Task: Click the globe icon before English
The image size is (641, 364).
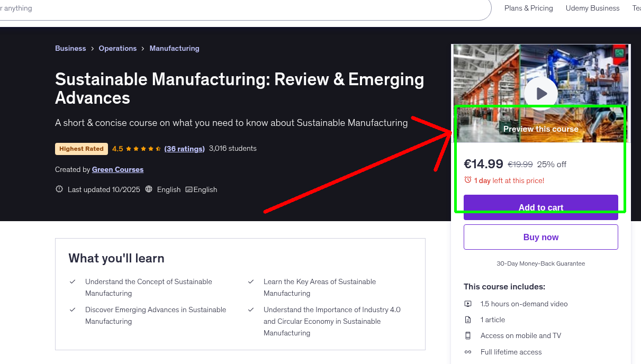Action: [149, 189]
